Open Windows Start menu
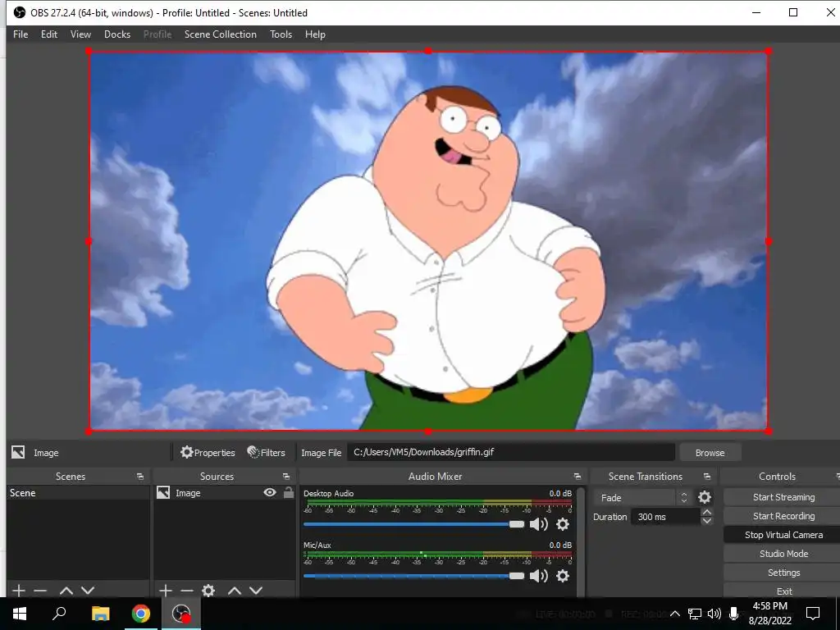 pyautogui.click(x=20, y=614)
